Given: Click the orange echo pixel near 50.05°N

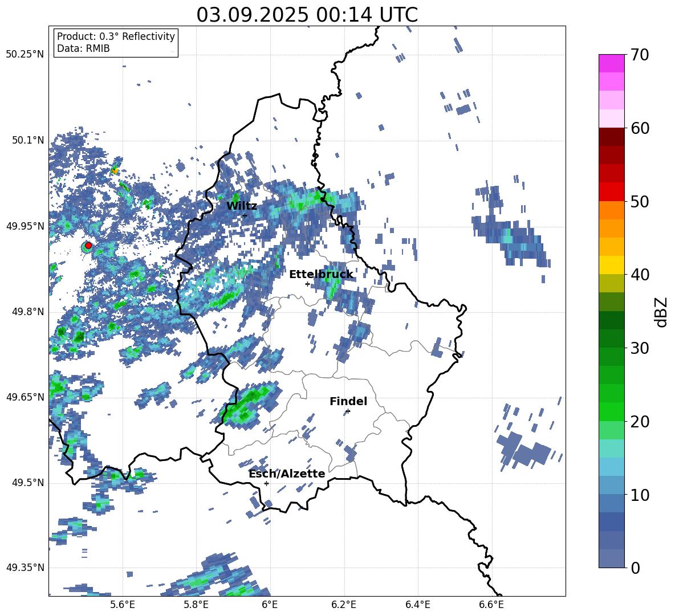Looking at the screenshot, I should (115, 171).
